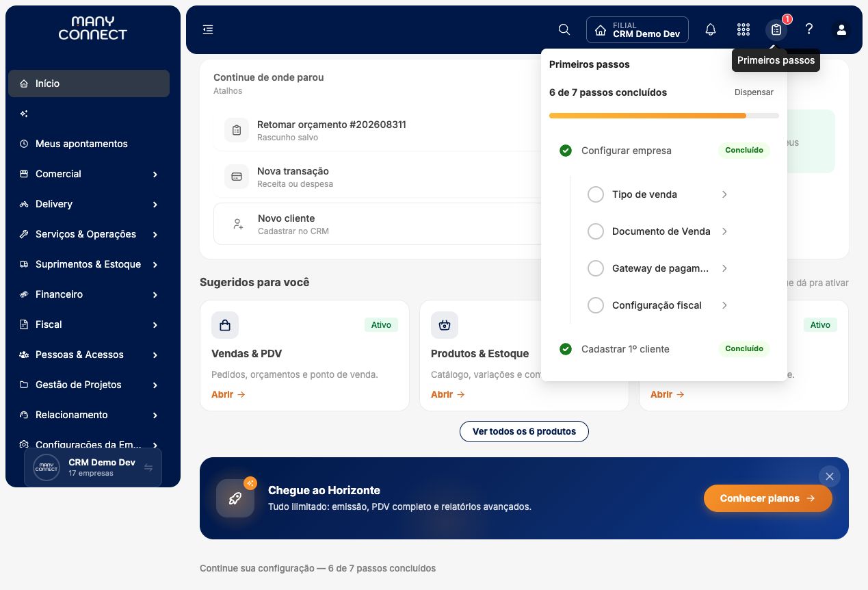868x590 pixels.
Task: Open the Documento de Venda chevron arrow
Action: pyautogui.click(x=724, y=231)
